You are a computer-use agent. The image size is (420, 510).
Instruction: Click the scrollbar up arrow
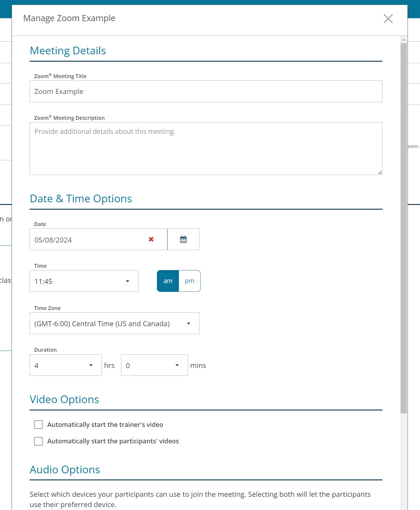click(x=404, y=40)
